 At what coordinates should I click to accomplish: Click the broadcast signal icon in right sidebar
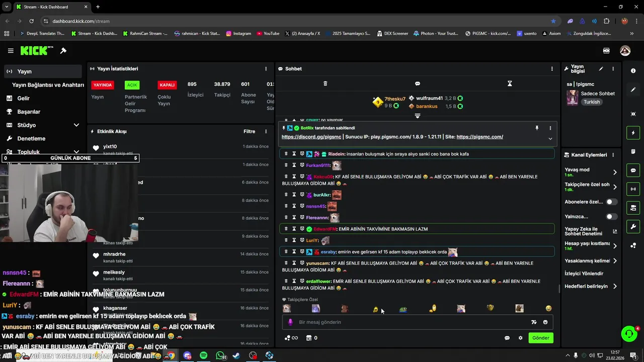tap(633, 189)
